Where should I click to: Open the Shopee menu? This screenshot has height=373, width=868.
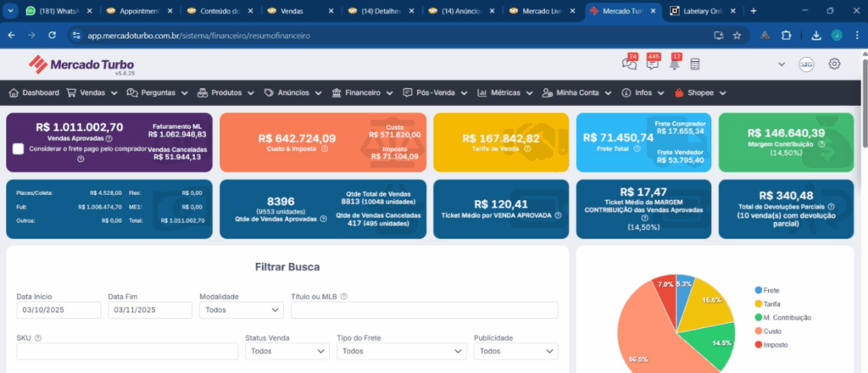click(x=700, y=92)
